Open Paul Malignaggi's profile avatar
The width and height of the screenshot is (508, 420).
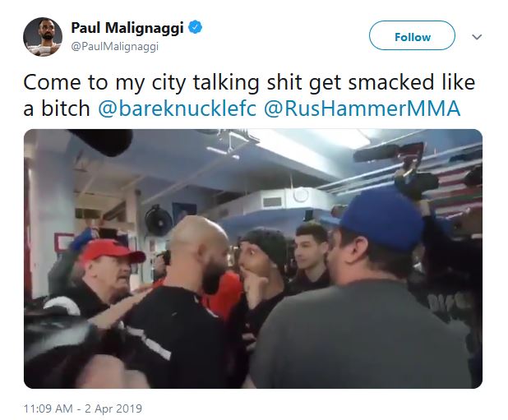click(43, 37)
